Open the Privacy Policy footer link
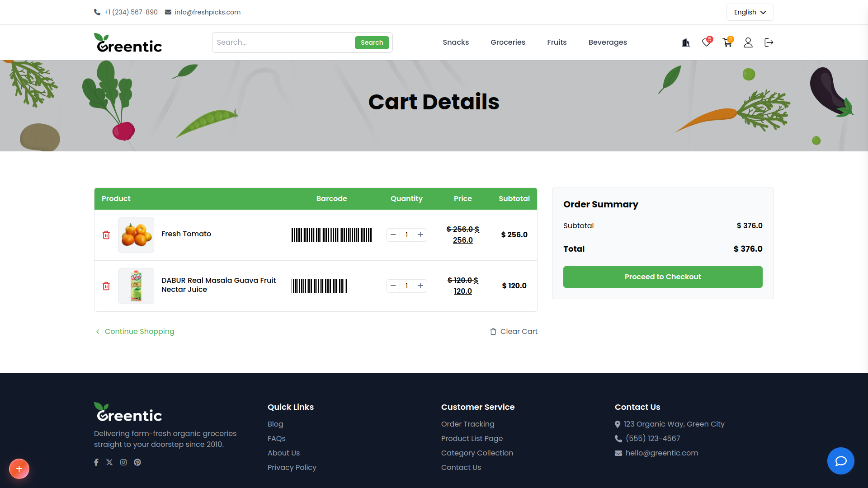This screenshot has height=488, width=868. pos(292,468)
